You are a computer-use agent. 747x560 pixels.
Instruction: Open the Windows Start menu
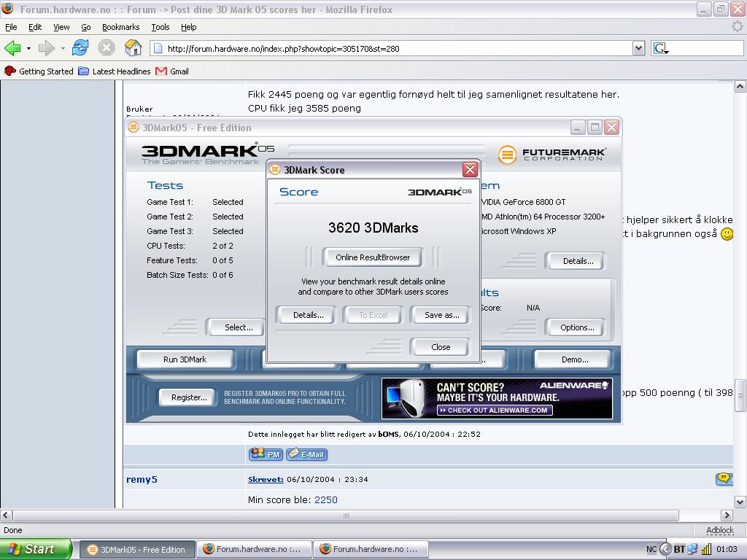click(36, 549)
